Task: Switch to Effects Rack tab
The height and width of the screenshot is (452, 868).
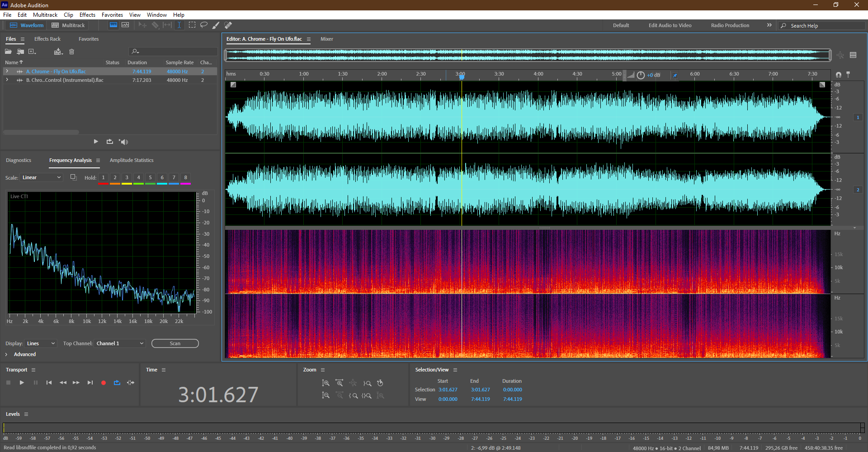Action: pos(47,39)
